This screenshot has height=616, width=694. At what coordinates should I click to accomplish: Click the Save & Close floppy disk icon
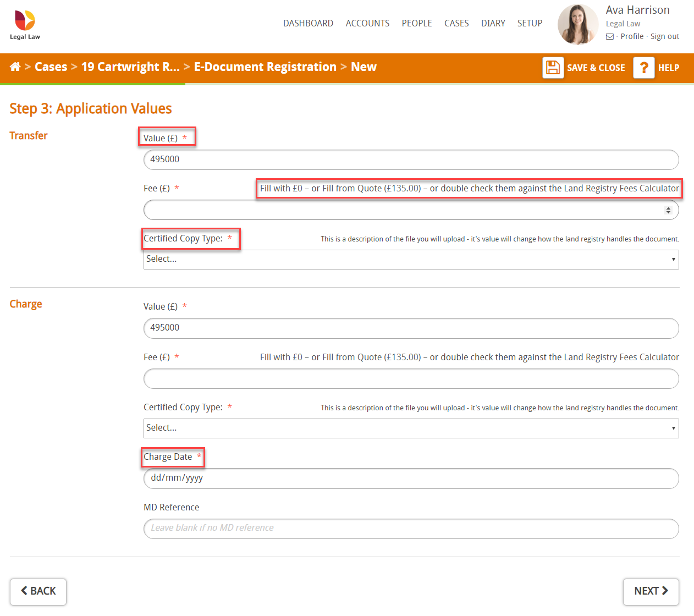tap(553, 67)
